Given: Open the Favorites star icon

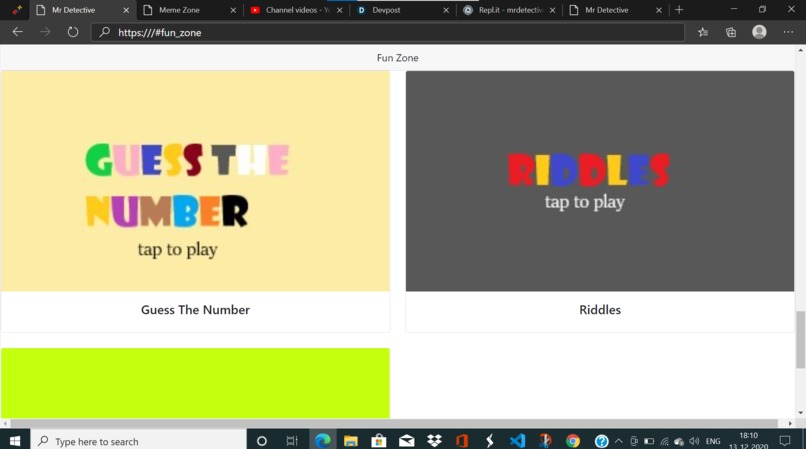Looking at the screenshot, I should point(703,32).
